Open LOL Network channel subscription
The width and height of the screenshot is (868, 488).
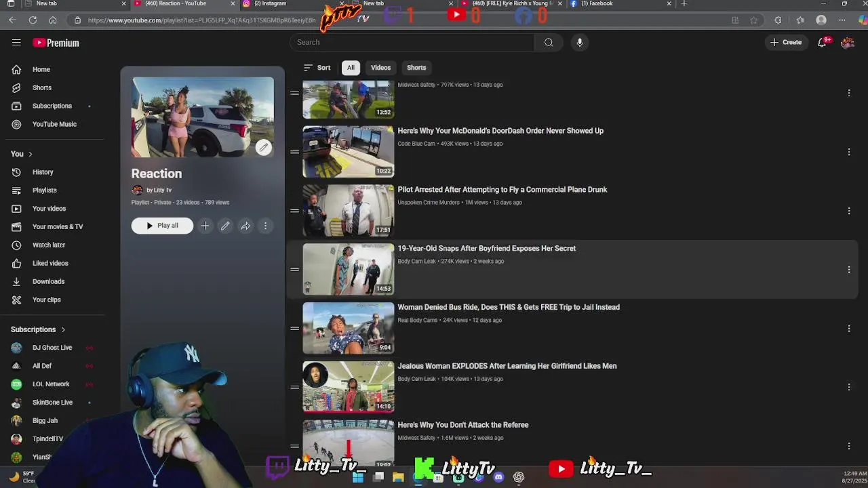51,384
